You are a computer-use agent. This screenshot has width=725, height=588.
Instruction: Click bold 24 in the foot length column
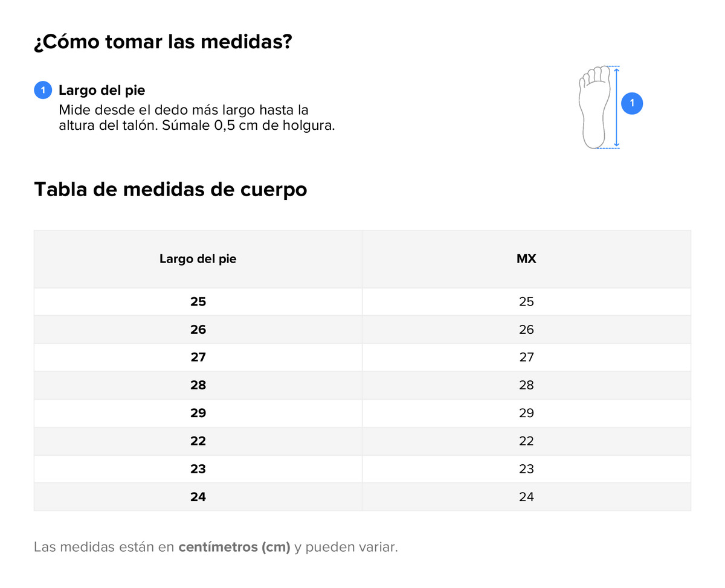198,497
